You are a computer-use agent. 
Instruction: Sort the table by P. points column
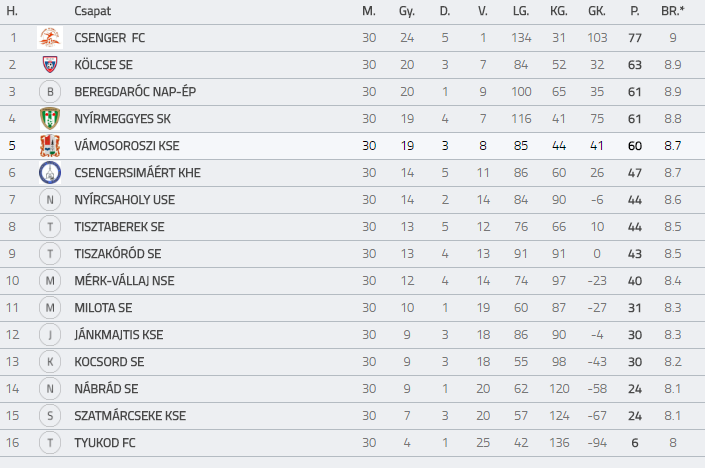634,11
